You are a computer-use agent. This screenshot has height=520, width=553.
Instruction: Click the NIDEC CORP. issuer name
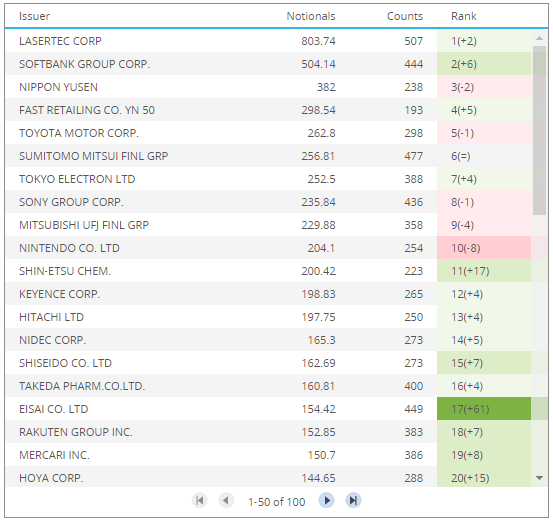point(53,340)
